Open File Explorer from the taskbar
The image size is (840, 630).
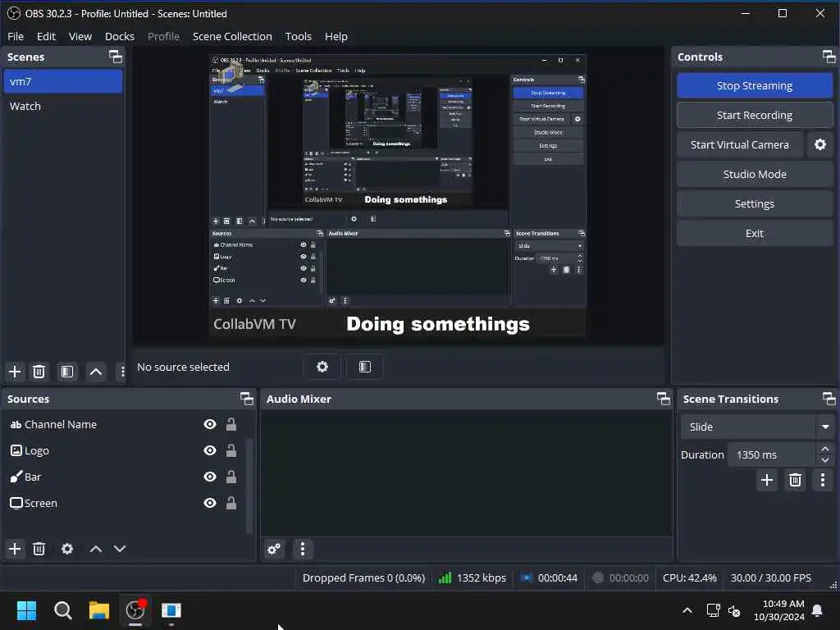coord(99,610)
